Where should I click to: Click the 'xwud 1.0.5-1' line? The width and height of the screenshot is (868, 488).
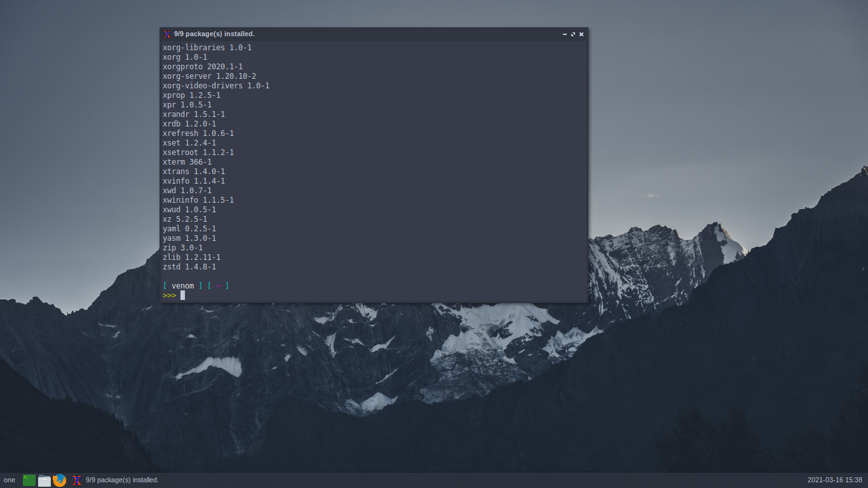189,210
